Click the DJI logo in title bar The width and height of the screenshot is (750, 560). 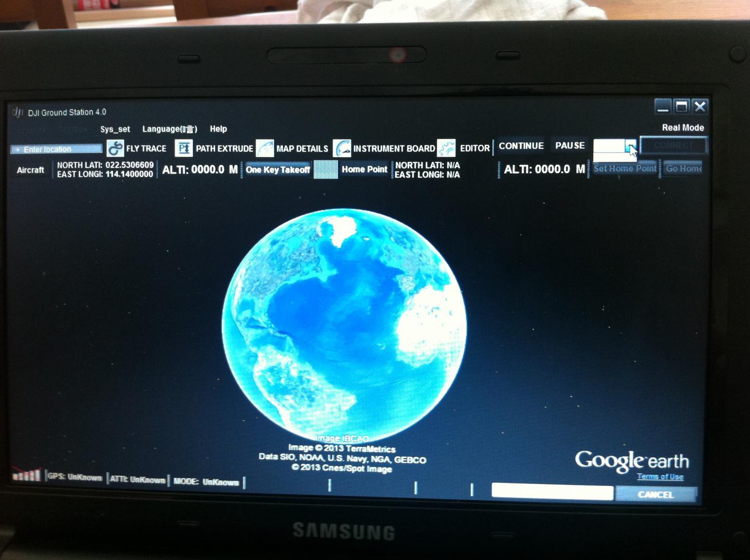point(17,111)
